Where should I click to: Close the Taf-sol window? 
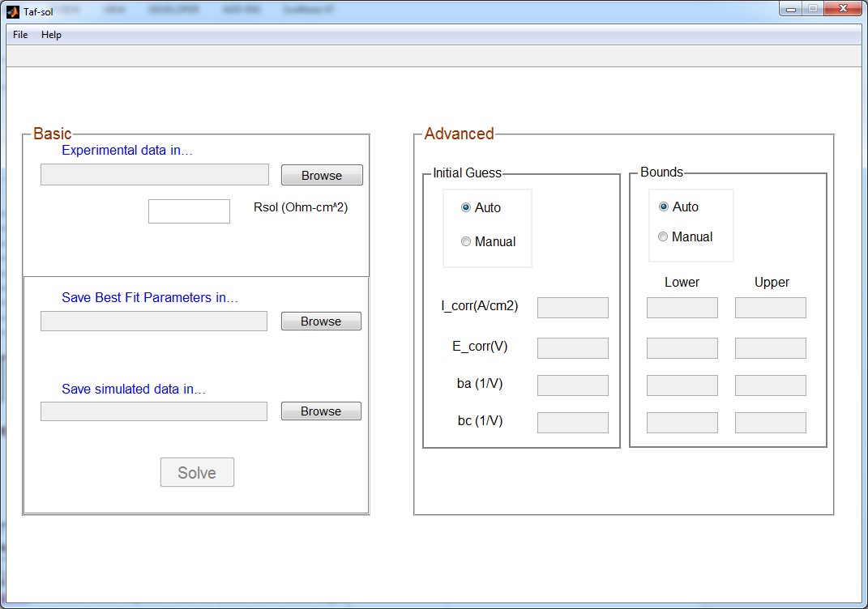coord(843,10)
